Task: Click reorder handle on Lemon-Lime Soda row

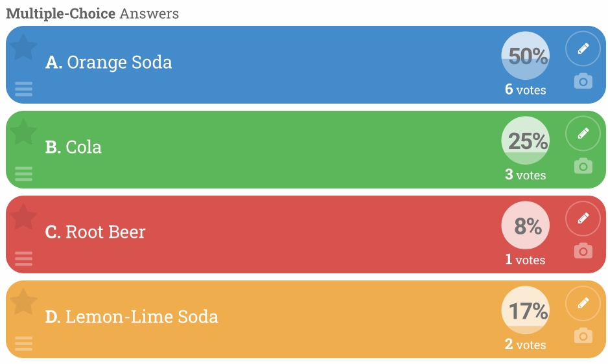Action: (23, 344)
